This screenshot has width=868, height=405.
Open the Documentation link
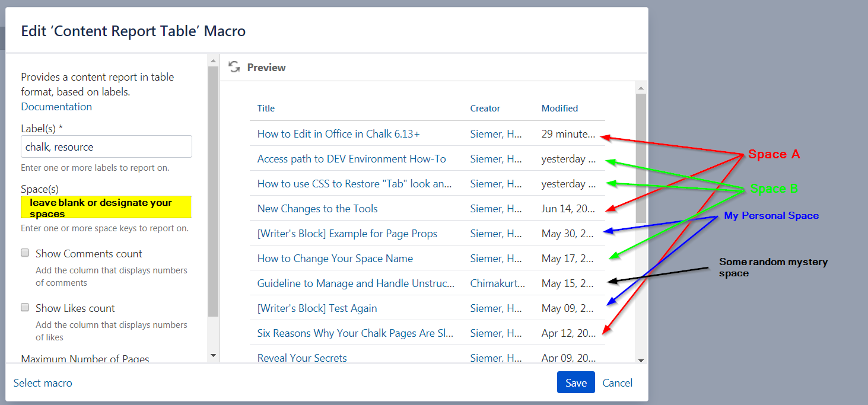click(x=56, y=107)
